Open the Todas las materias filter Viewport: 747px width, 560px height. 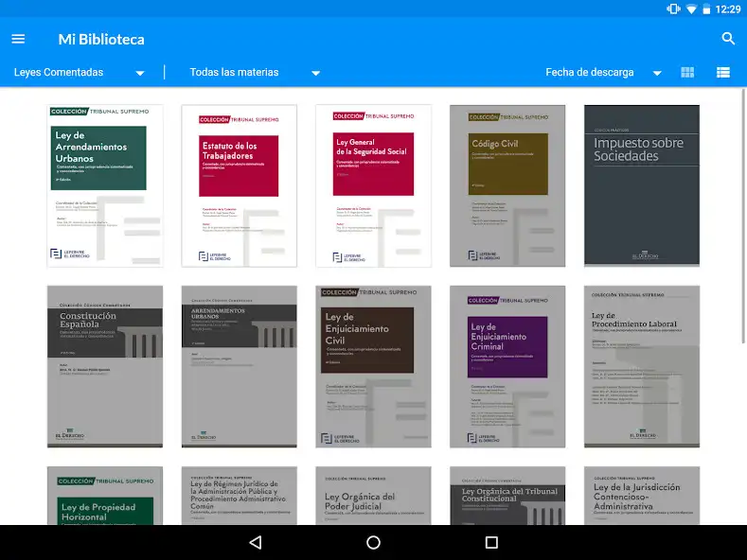[x=255, y=73]
